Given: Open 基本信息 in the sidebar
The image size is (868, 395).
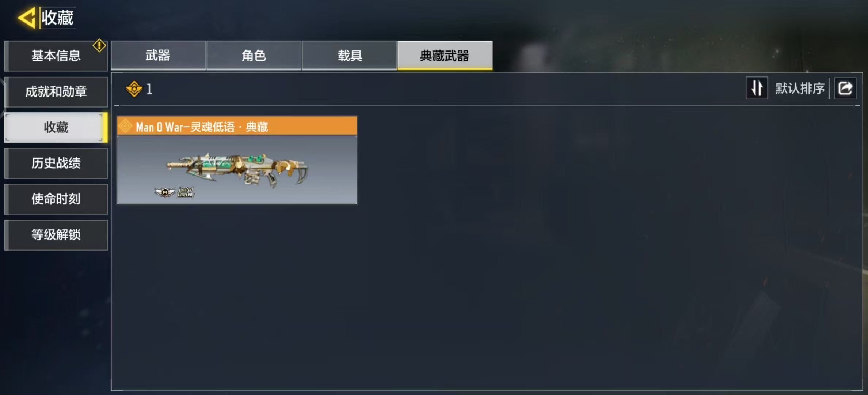Looking at the screenshot, I should [56, 56].
